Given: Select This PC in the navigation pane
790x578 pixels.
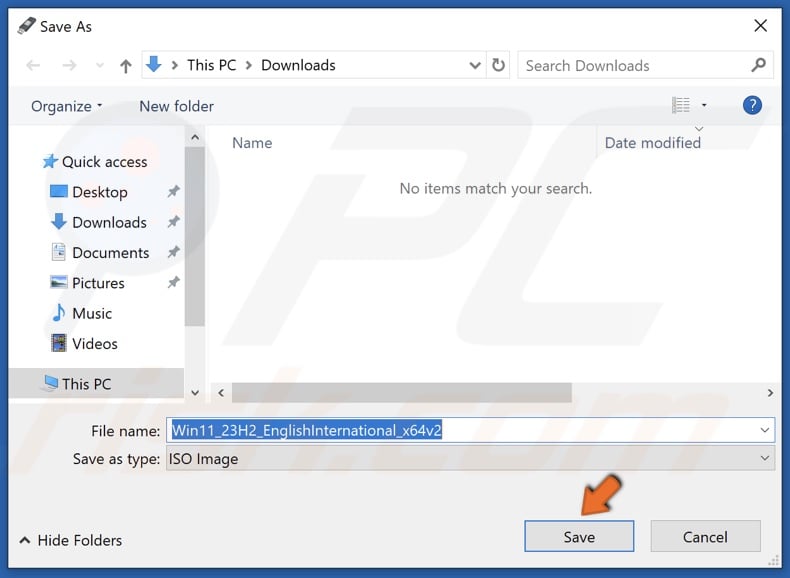Looking at the screenshot, I should tap(96, 383).
